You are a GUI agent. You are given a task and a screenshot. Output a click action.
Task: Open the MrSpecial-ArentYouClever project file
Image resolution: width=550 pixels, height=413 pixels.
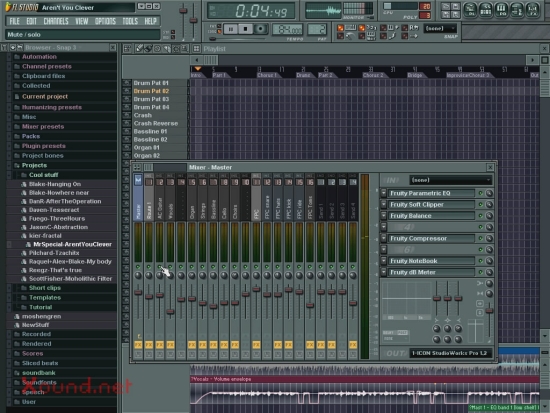[x=73, y=245]
